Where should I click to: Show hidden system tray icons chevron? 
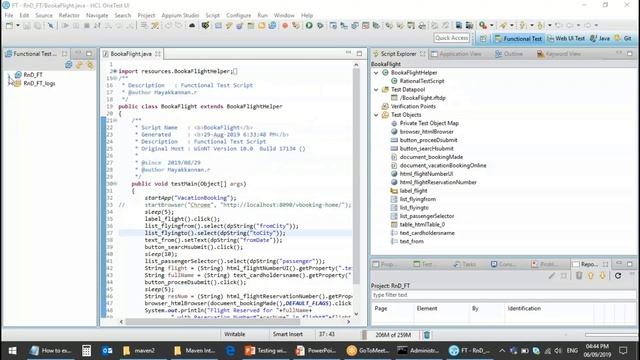(502, 351)
